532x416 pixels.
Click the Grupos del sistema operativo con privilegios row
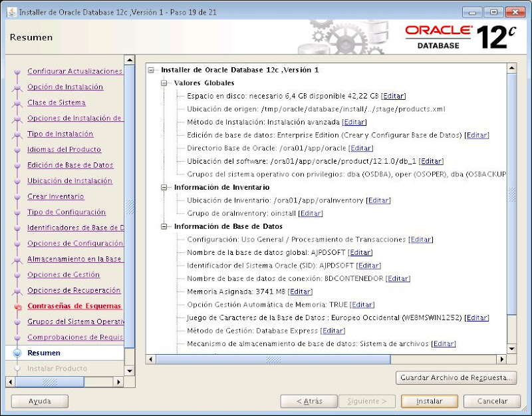[x=346, y=174]
